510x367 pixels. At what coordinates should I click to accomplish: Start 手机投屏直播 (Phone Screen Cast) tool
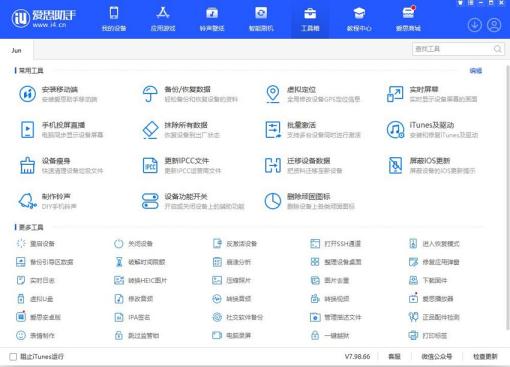point(61,129)
